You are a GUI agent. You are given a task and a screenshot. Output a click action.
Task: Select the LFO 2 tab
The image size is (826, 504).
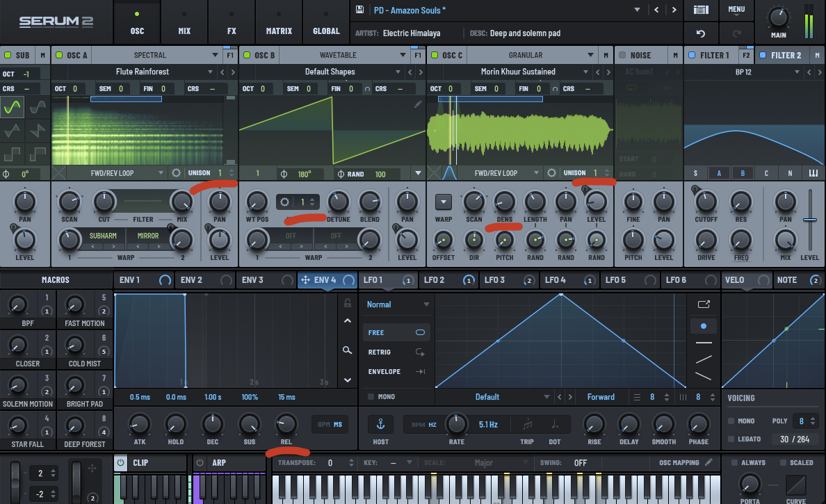[448, 280]
